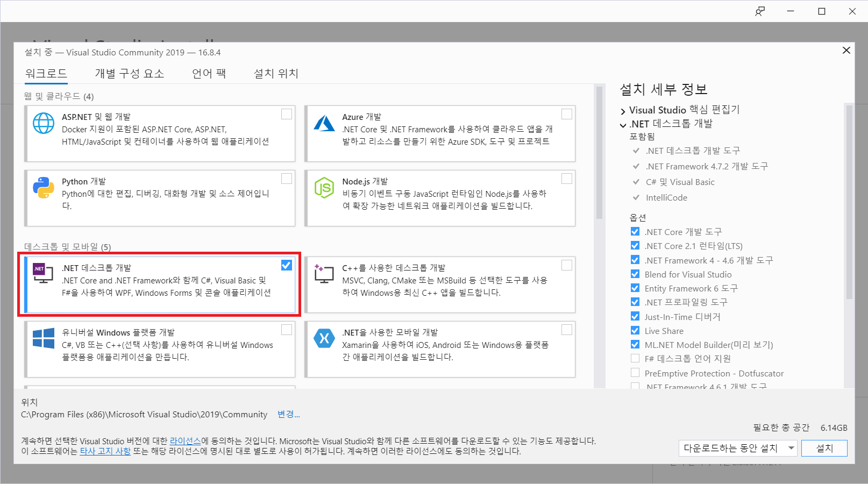
Task: Click '.NET 데스크톱 개발 도구' included item
Action: point(693,151)
